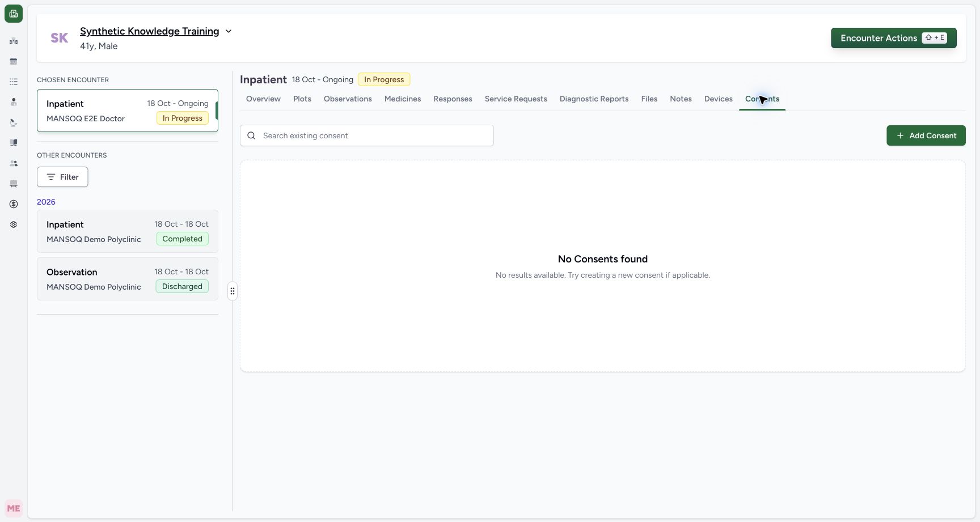
Task: Open the microscope lab sidebar icon
Action: pyautogui.click(x=14, y=122)
